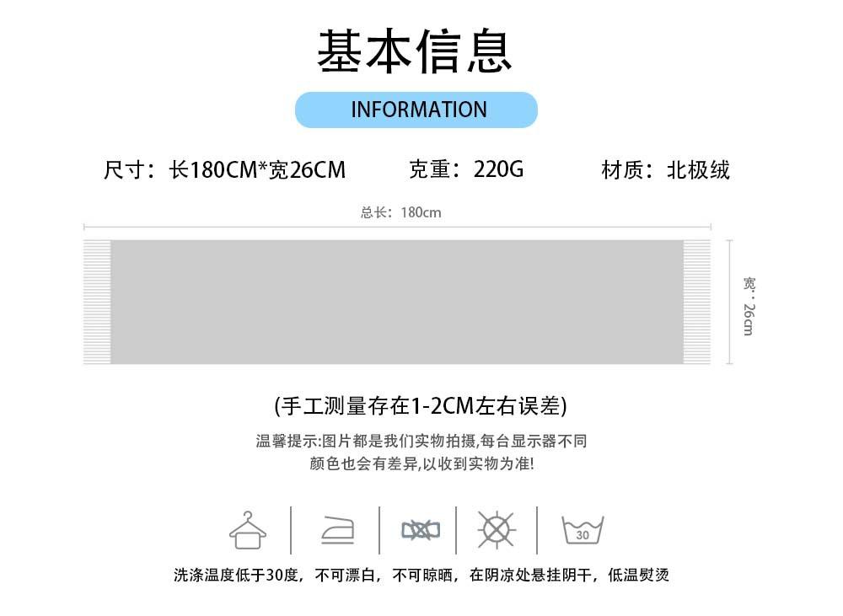Screen dimensions: 843x616
Task: Click the 材质 北极绒 material label
Action: pyautogui.click(x=665, y=169)
